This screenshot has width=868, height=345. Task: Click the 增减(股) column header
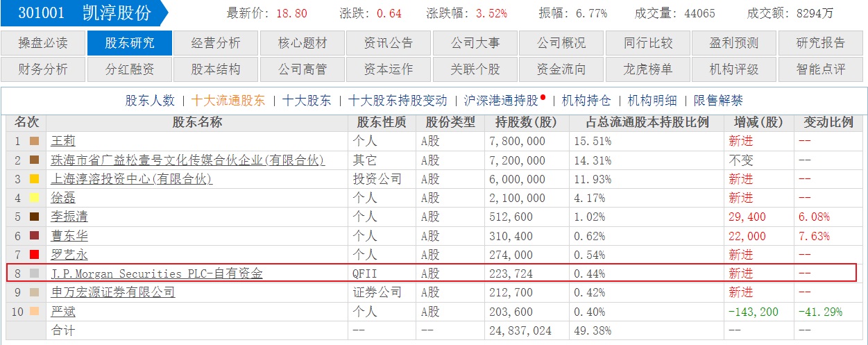point(758,122)
